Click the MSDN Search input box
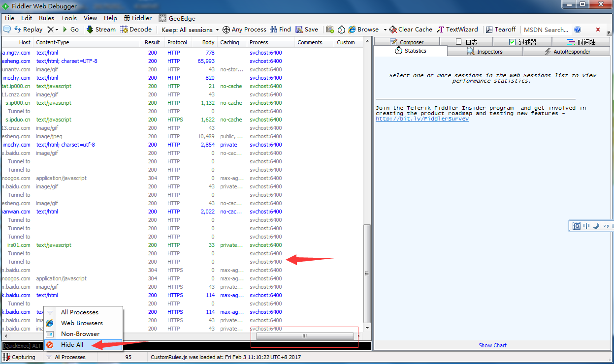 pyautogui.click(x=546, y=30)
